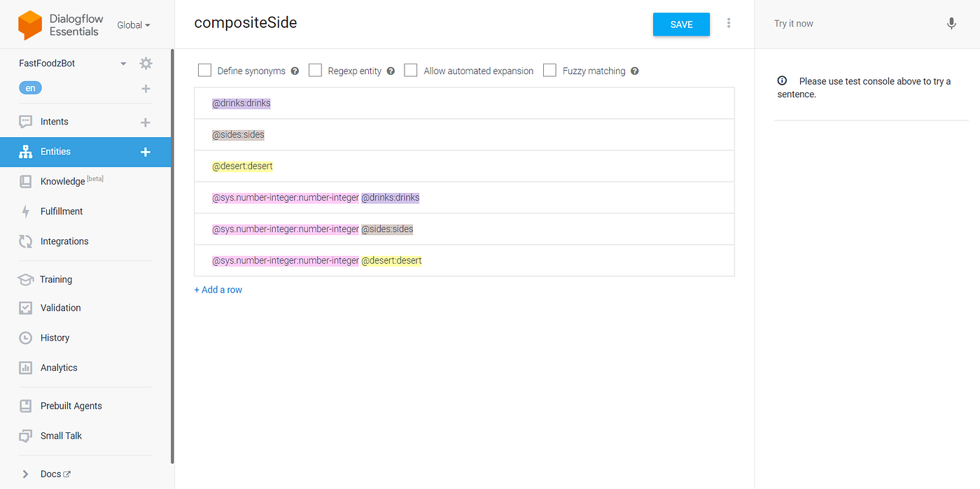Add a row to the entity list

point(218,289)
